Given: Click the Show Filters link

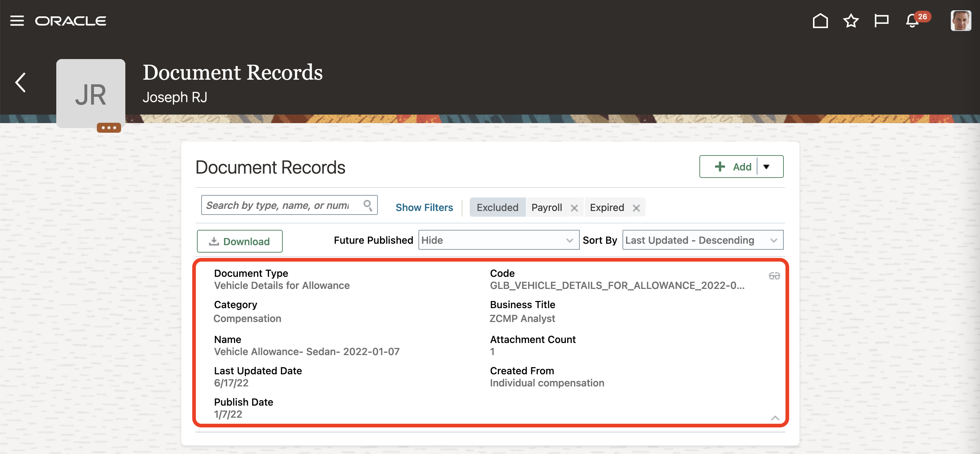Looking at the screenshot, I should (x=424, y=207).
